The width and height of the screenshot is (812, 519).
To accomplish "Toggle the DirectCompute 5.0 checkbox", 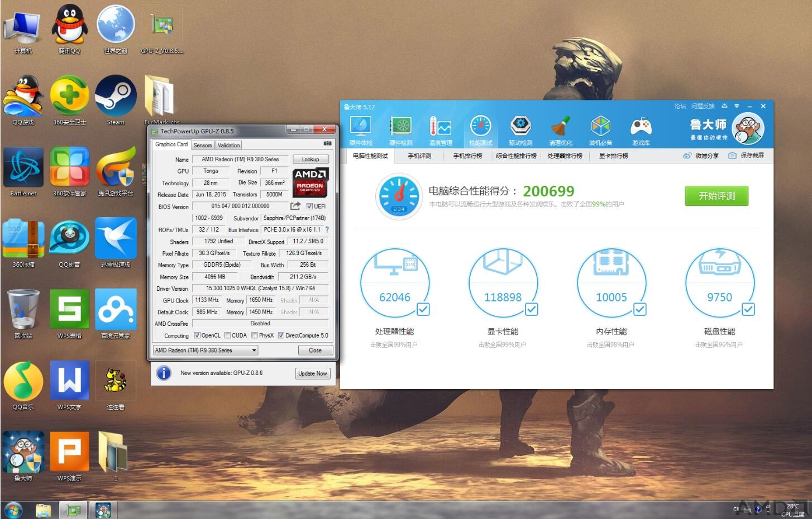I will [x=281, y=335].
